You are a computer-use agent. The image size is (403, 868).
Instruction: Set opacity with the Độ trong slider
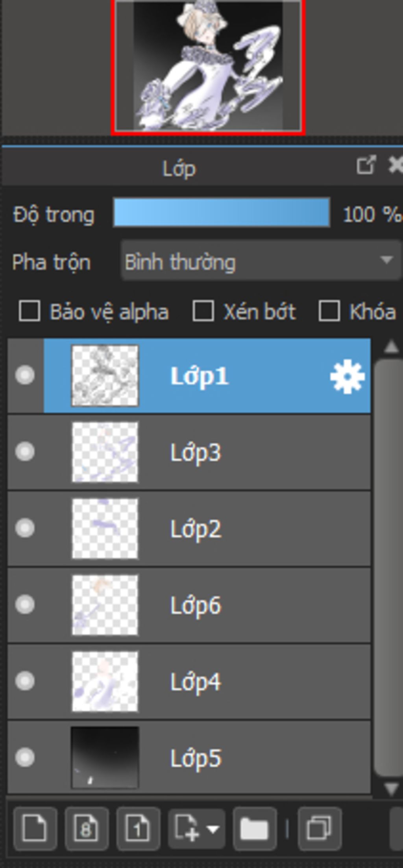coord(222,213)
